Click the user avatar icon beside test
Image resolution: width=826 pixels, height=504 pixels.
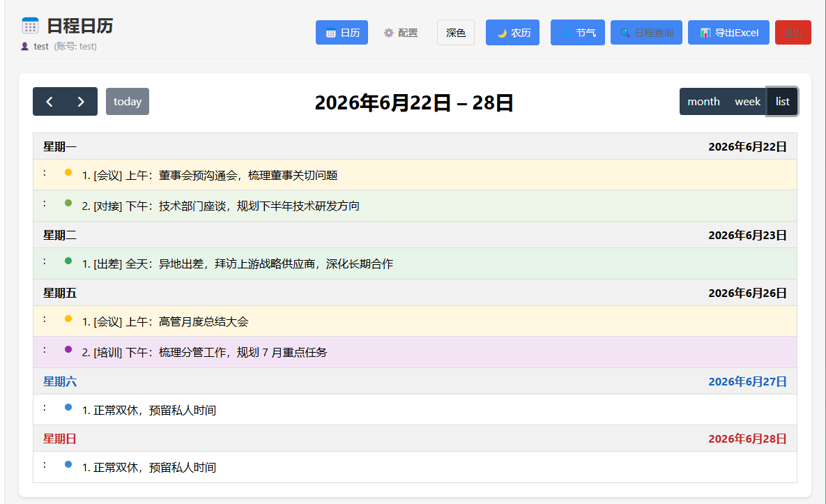point(25,46)
